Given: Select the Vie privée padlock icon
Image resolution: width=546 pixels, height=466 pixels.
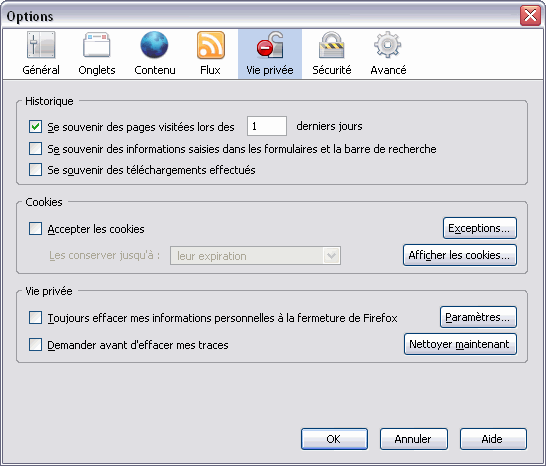Looking at the screenshot, I should point(270,45).
